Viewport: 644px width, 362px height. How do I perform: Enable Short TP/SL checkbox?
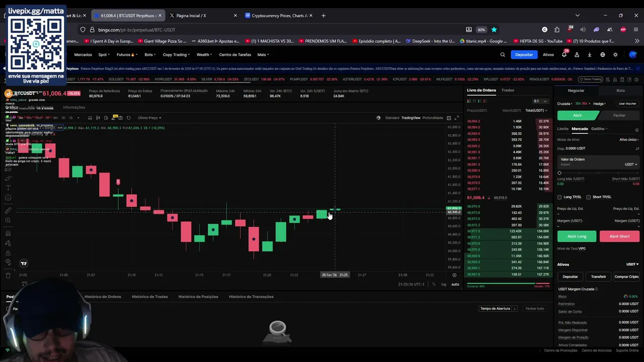coord(589,197)
